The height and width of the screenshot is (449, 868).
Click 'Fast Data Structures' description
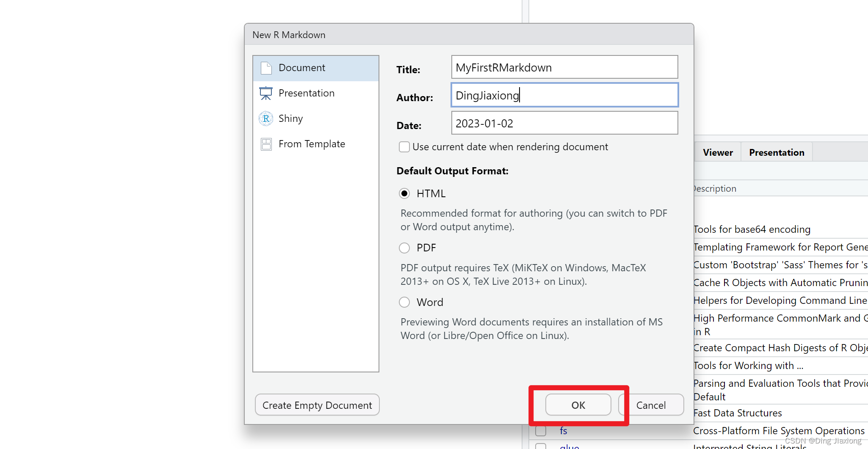738,413
